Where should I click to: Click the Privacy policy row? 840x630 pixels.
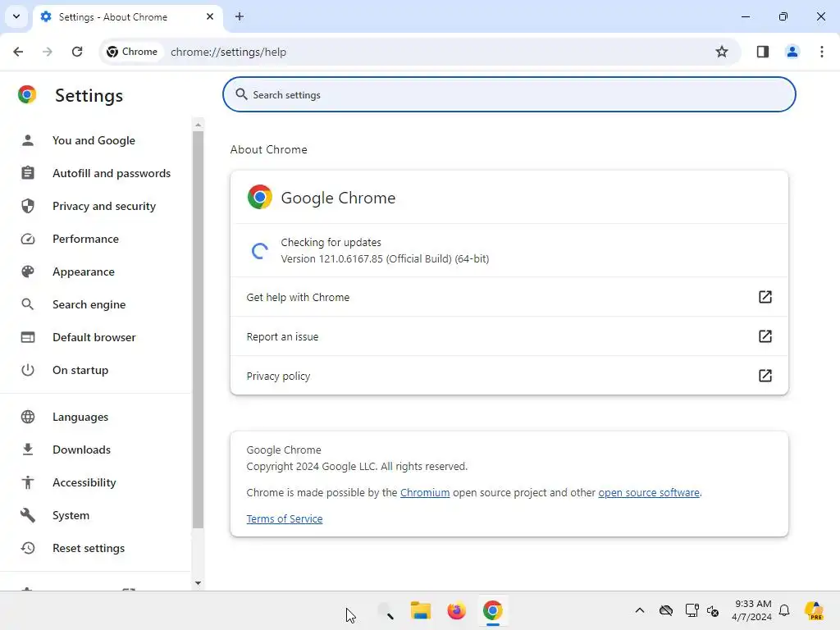509,376
